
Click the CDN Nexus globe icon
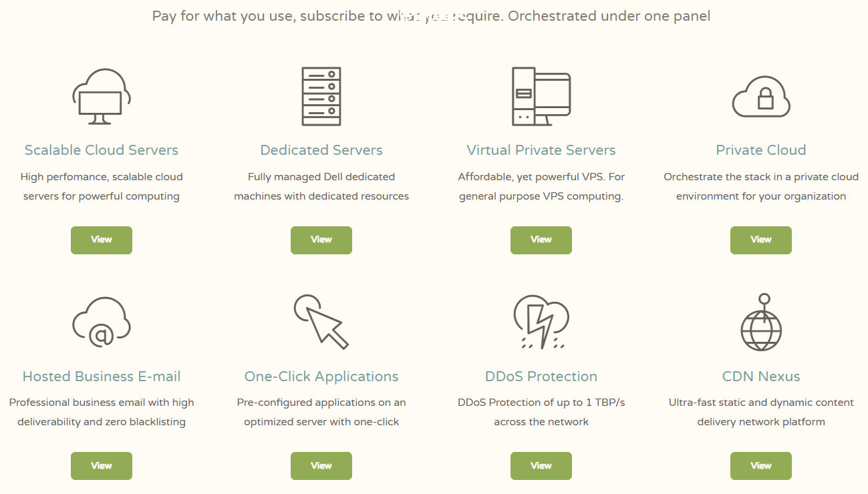tap(761, 324)
